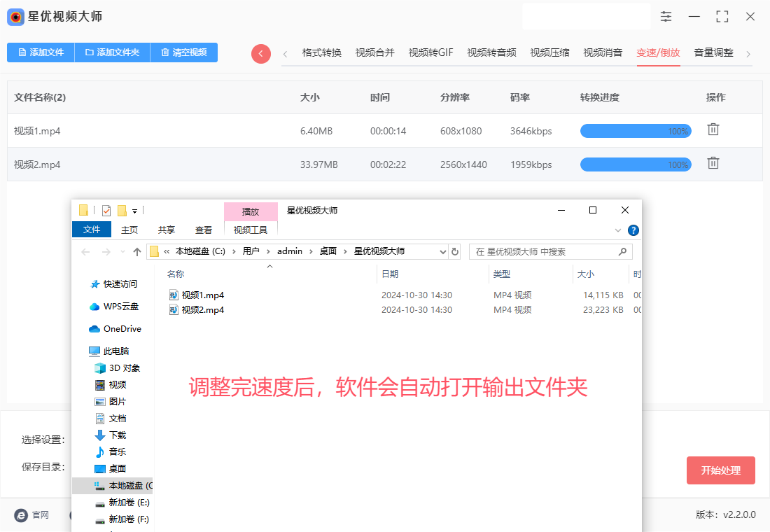This screenshot has height=532, width=770.
Task: Switch to 视频压缩 tab
Action: (549, 52)
